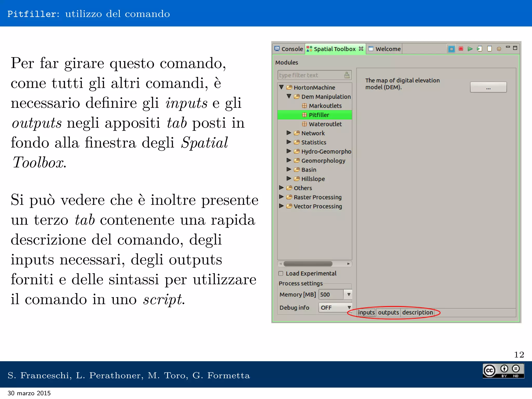Select the Spatial Toolbox tab
The width and height of the screenshot is (532, 399).
pos(335,49)
